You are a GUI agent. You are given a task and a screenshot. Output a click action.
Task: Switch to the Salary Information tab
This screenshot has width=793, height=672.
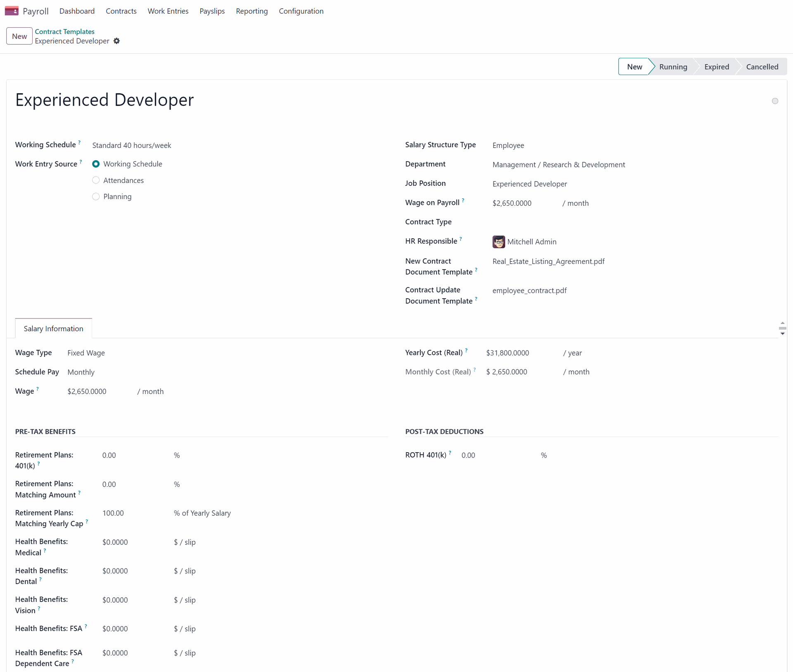pos(53,329)
